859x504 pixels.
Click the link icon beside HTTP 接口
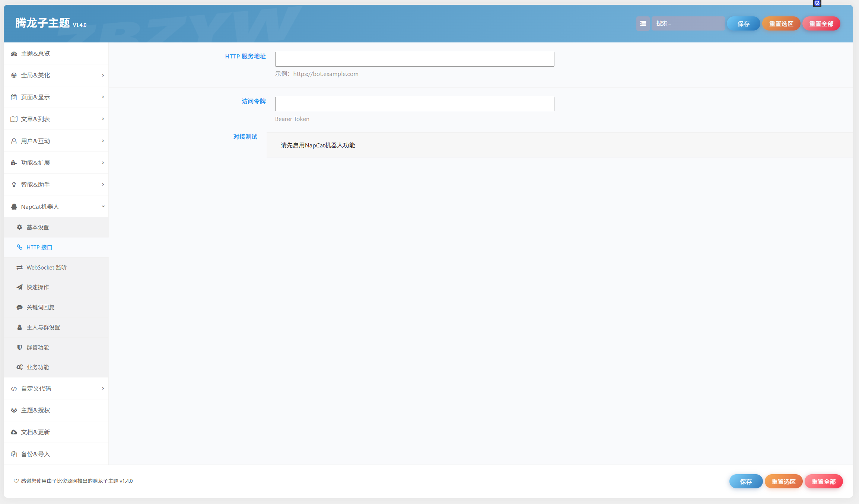(19, 248)
